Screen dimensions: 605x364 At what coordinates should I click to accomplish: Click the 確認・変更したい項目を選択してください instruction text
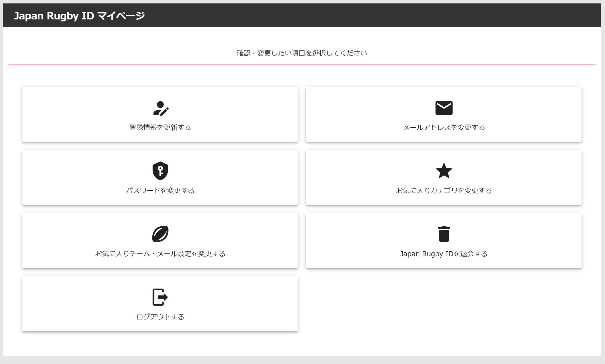pos(302,53)
